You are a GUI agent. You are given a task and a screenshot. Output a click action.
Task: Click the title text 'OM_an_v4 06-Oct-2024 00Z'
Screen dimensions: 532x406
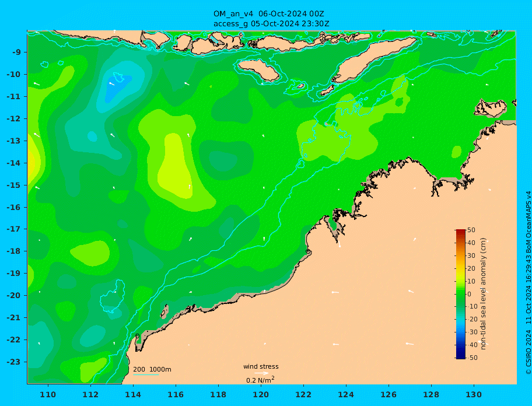(x=269, y=14)
